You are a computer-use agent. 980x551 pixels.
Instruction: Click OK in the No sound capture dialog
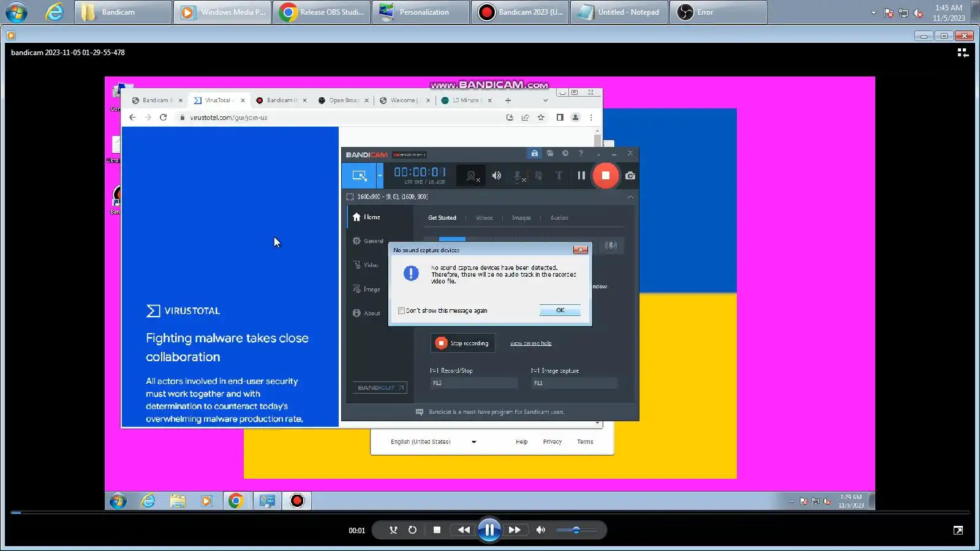(x=560, y=310)
